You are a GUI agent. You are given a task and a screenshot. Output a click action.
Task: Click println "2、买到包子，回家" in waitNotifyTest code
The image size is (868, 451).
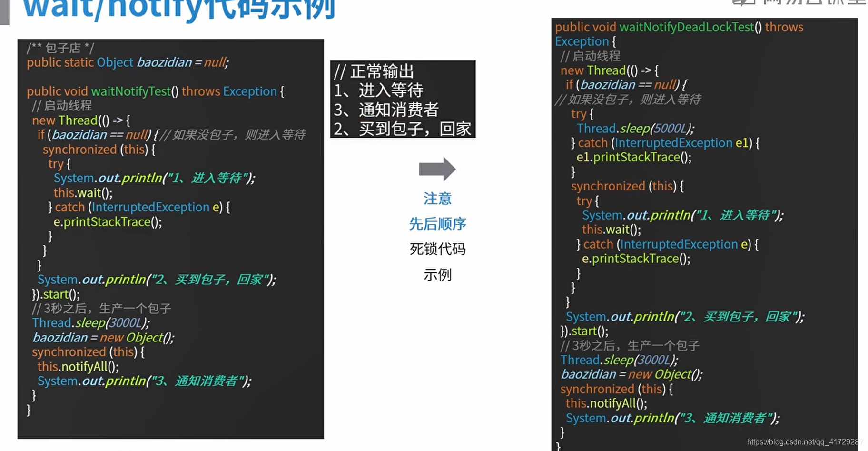click(x=157, y=280)
